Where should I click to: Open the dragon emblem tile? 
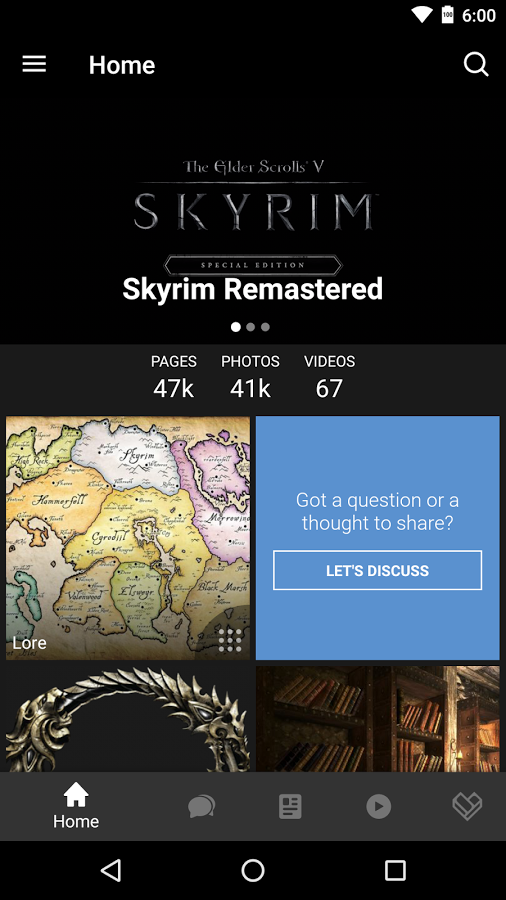point(128,719)
